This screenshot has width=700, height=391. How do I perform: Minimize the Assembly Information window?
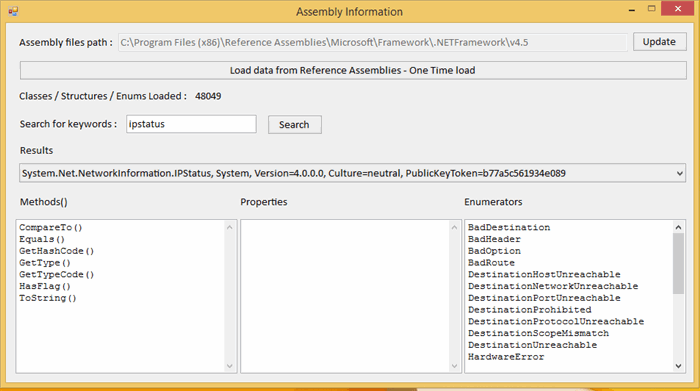(632, 9)
